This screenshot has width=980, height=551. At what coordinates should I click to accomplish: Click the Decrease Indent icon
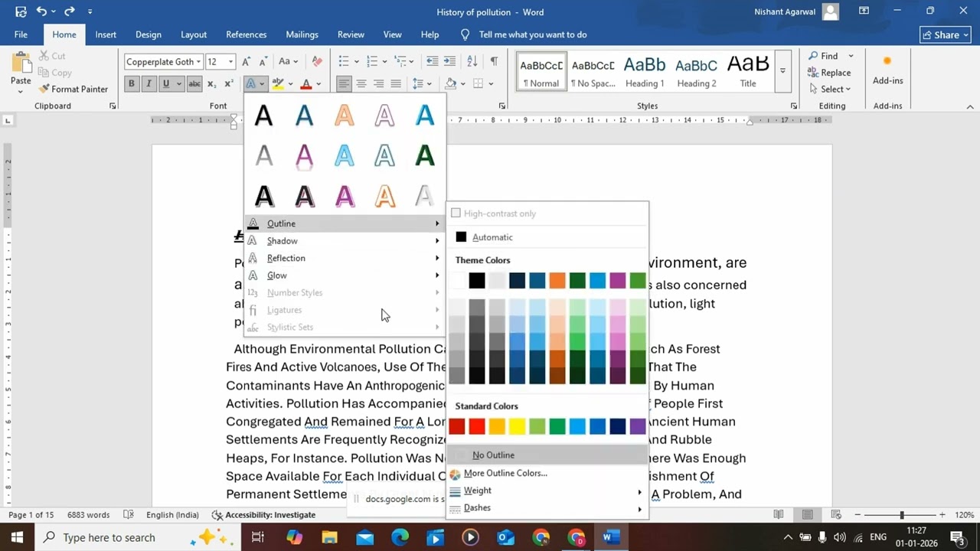click(x=432, y=62)
